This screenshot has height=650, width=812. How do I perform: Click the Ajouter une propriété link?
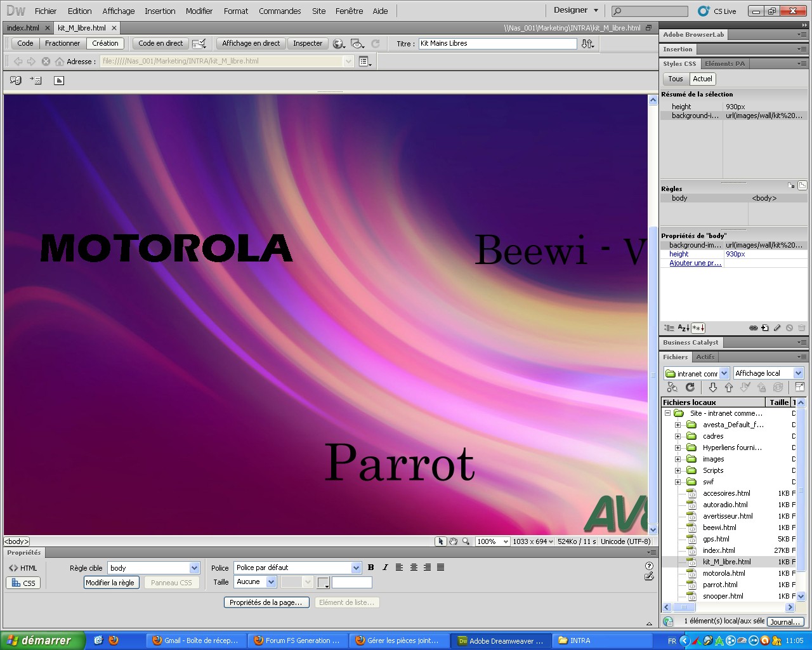click(695, 263)
